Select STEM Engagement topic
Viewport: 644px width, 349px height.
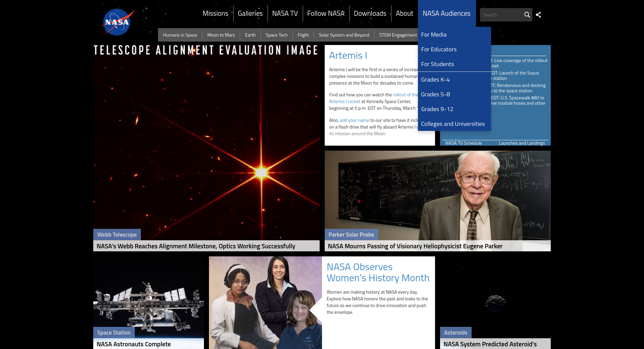(398, 35)
